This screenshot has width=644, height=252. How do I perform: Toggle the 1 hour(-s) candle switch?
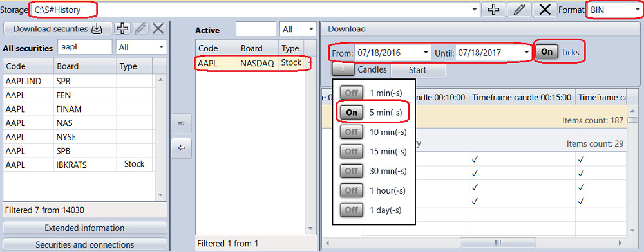[352, 190]
